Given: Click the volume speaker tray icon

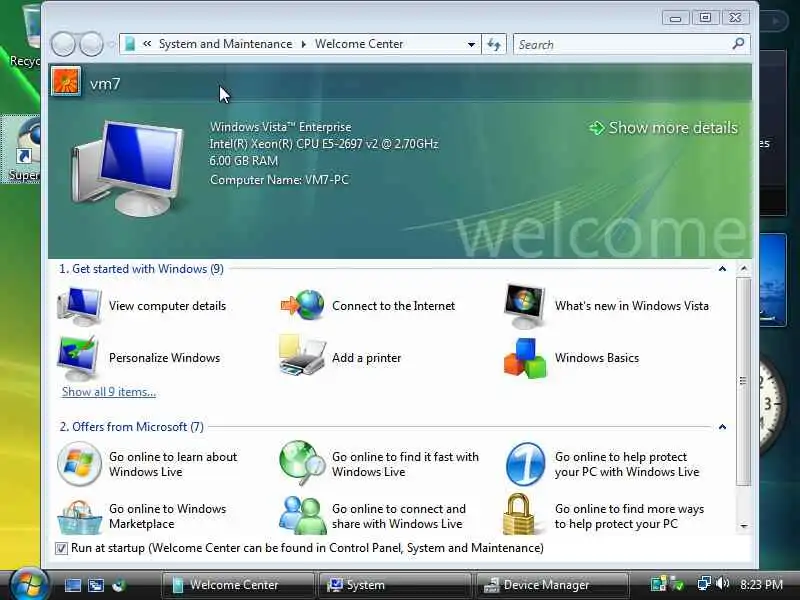Looking at the screenshot, I should pyautogui.click(x=722, y=583).
